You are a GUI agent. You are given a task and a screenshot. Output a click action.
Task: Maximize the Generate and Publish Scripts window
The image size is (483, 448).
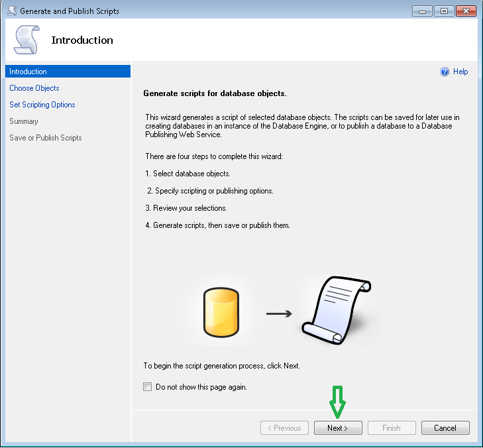coord(443,11)
